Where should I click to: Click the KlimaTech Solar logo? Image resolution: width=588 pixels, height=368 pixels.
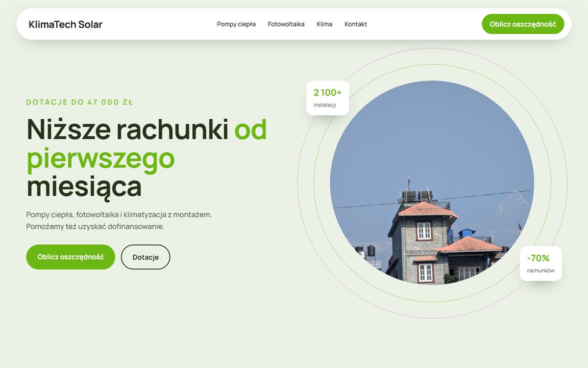click(66, 24)
